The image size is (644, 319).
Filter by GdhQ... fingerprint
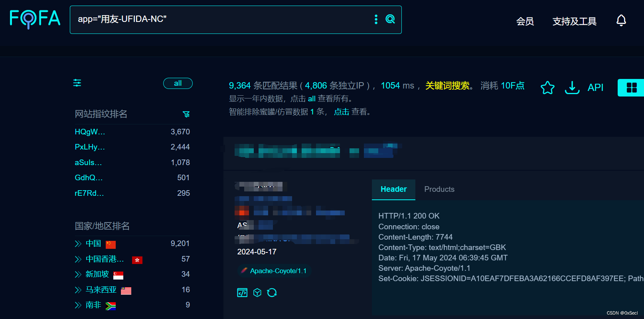[89, 178]
